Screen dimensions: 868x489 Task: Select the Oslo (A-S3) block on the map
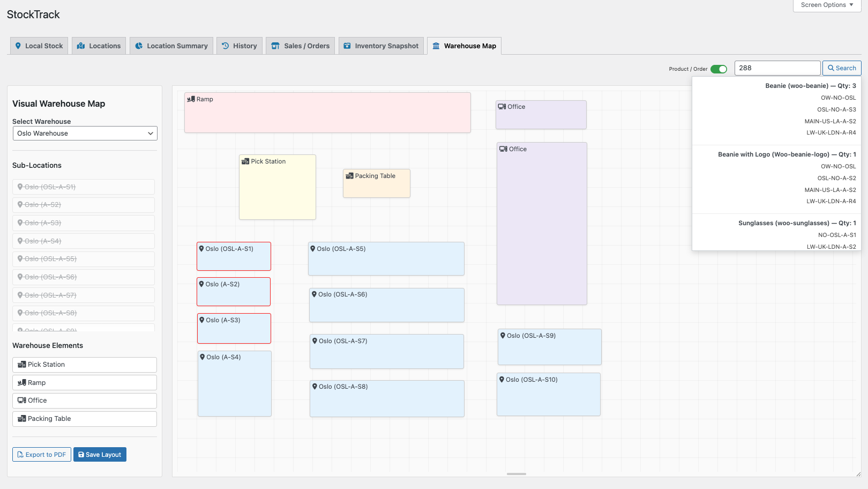click(x=234, y=329)
